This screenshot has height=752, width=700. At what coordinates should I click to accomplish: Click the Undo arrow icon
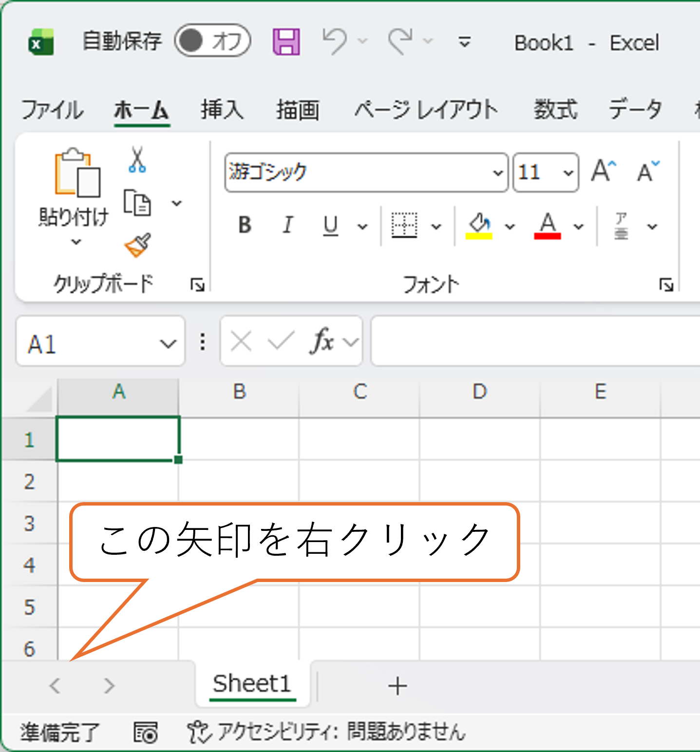point(337,41)
